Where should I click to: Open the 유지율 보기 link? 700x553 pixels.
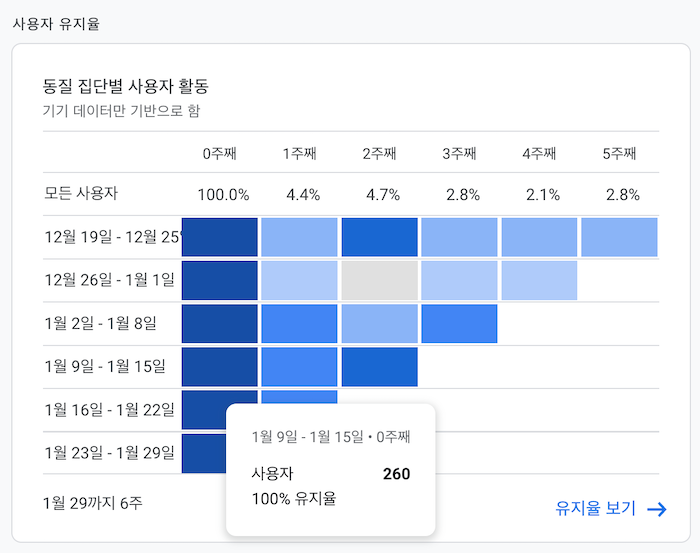(595, 508)
